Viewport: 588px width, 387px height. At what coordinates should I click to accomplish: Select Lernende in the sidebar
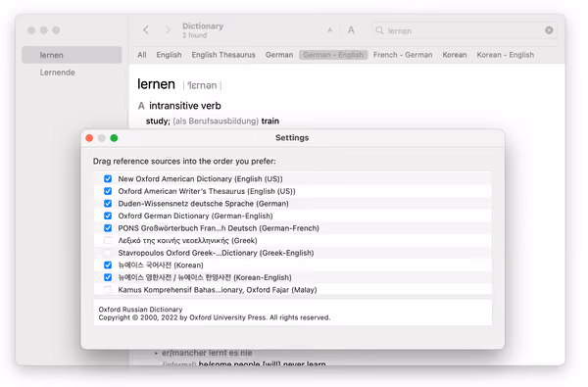(58, 73)
